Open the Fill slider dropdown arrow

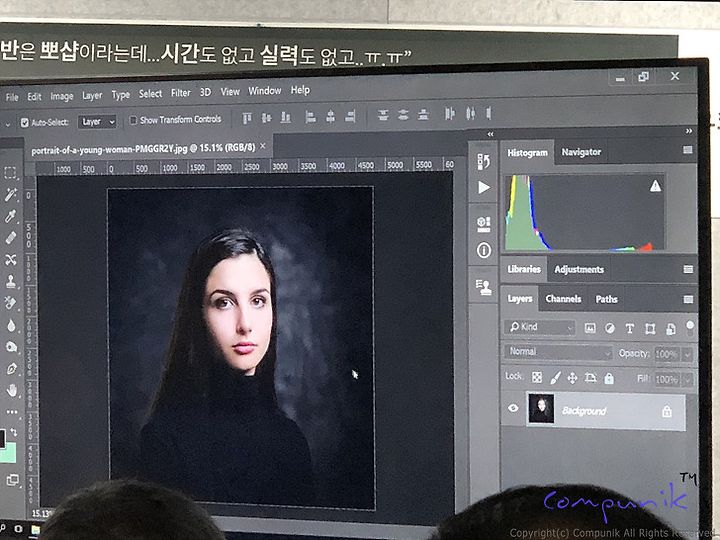tap(688, 380)
